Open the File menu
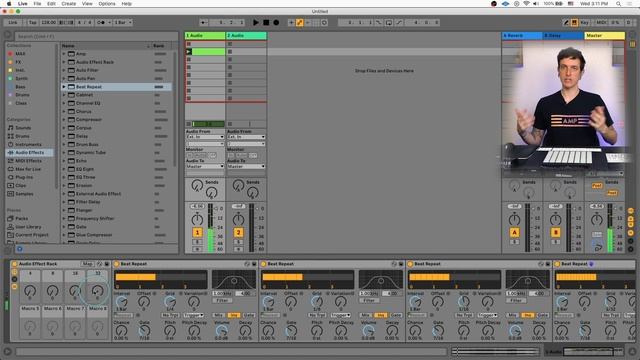Image resolution: width=640 pixels, height=360 pixels. 37,4
